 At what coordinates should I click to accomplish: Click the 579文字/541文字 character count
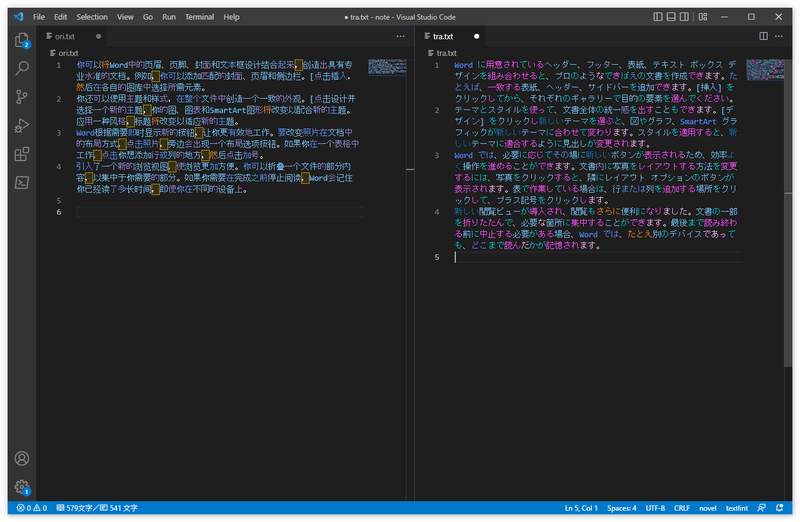(96, 508)
